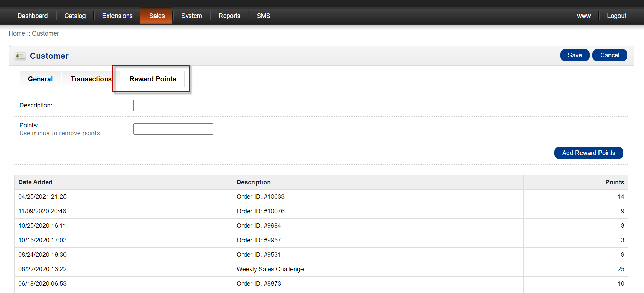Click the 'Points:' form label
This screenshot has height=293, width=644.
[x=29, y=125]
